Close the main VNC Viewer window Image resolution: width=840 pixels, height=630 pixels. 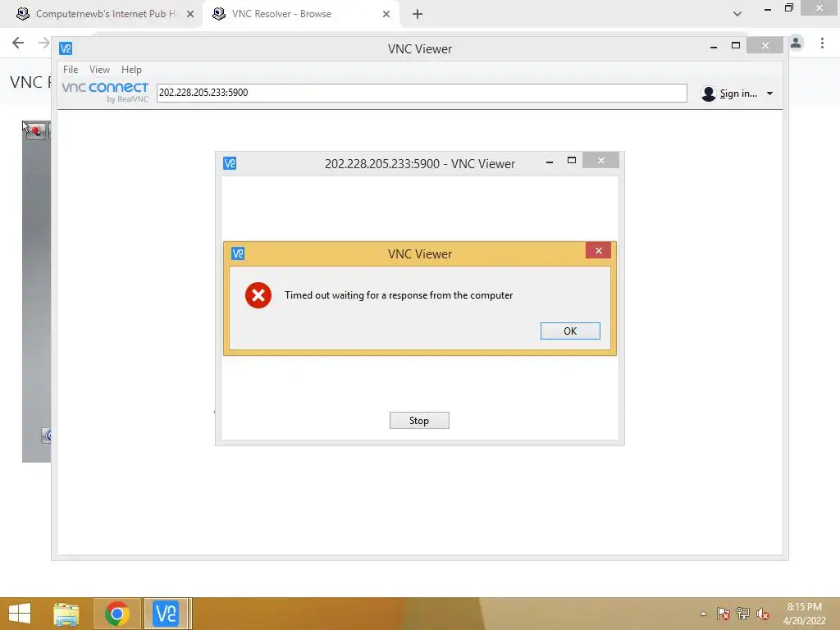[x=765, y=46]
